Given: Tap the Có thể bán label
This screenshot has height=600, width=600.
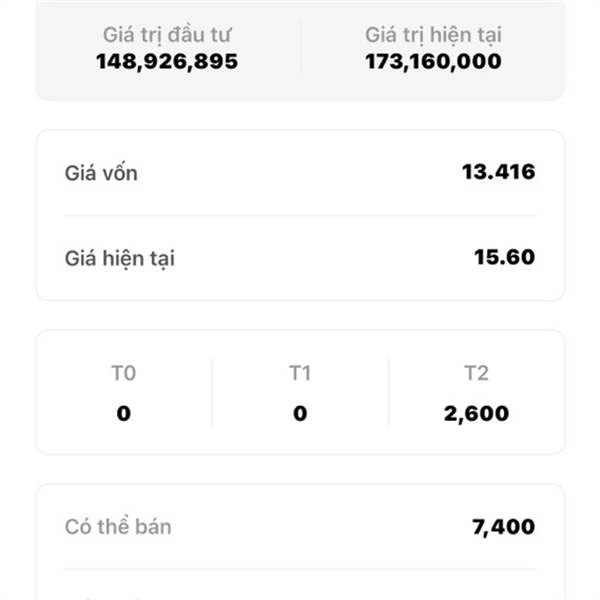Looking at the screenshot, I should tap(118, 526).
